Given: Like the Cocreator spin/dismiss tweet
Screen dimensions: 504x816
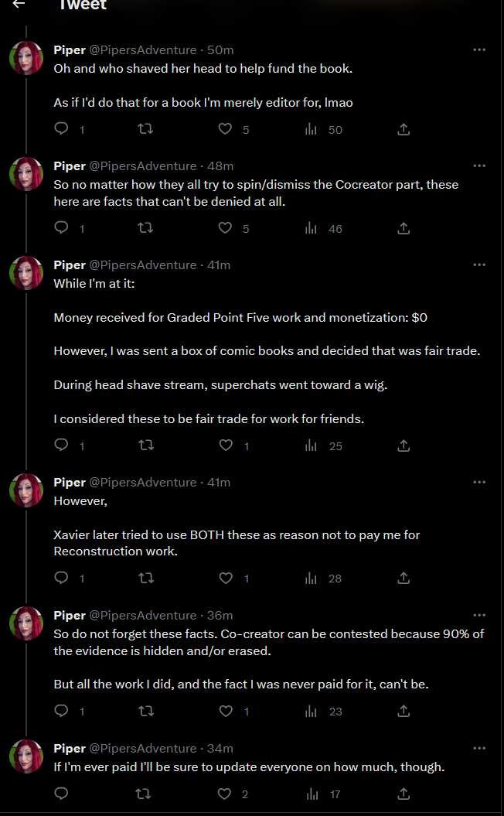Looking at the screenshot, I should [x=226, y=228].
